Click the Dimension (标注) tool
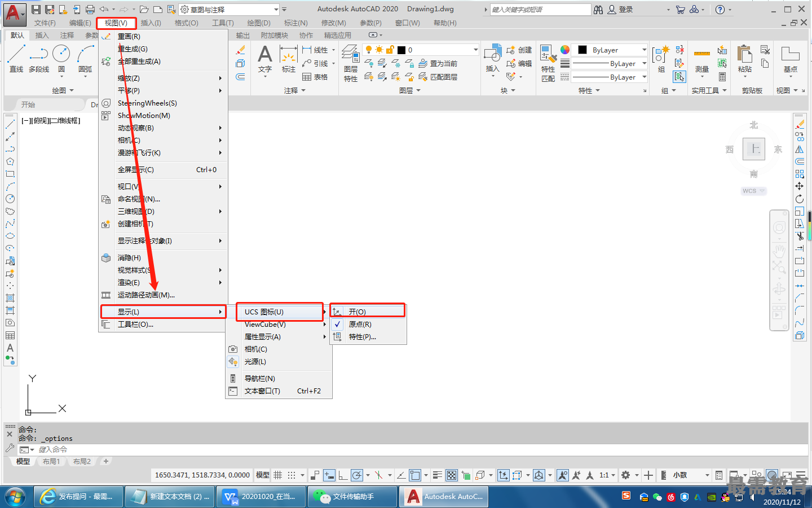Screen dimensions: 812x508 (x=289, y=59)
